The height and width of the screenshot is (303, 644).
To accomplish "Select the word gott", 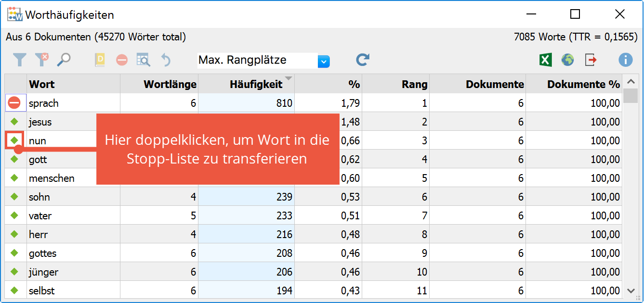I will pyautogui.click(x=38, y=159).
